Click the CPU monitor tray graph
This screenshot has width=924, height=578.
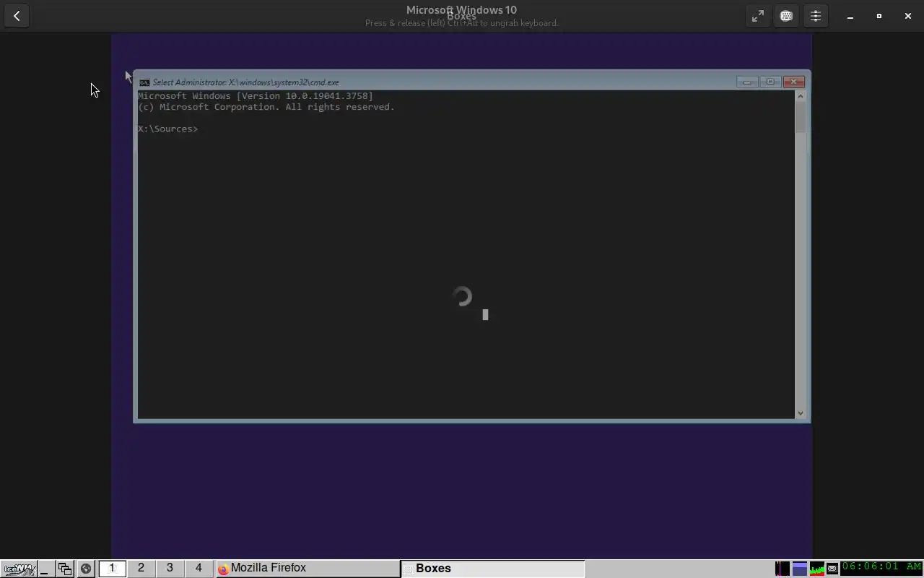(817, 569)
